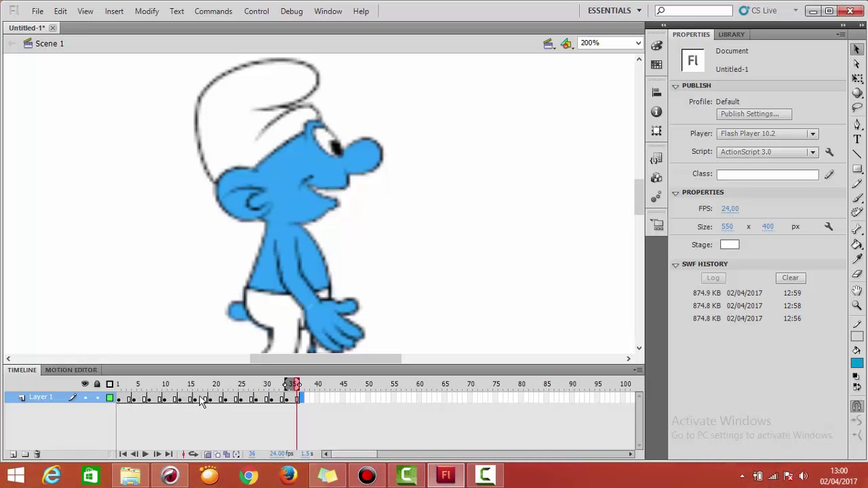Toggle Snap to Objects magnet
Screen dimensions: 868x488
856,405
